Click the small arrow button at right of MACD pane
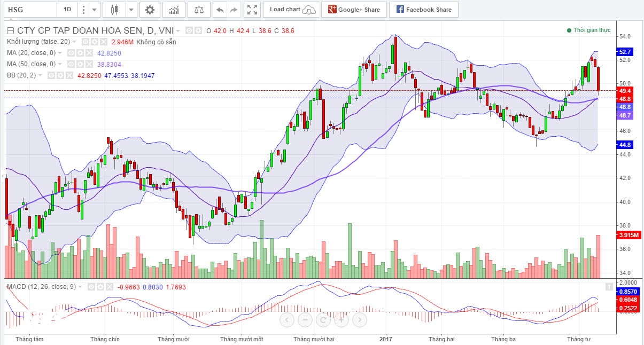The image size is (644, 345). pyautogui.click(x=609, y=286)
